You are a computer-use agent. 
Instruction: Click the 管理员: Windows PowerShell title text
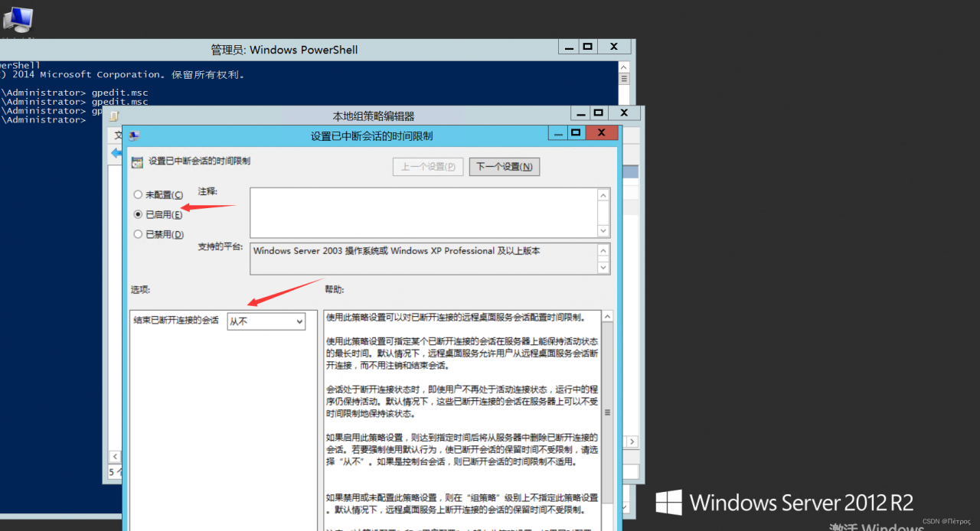tap(284, 50)
